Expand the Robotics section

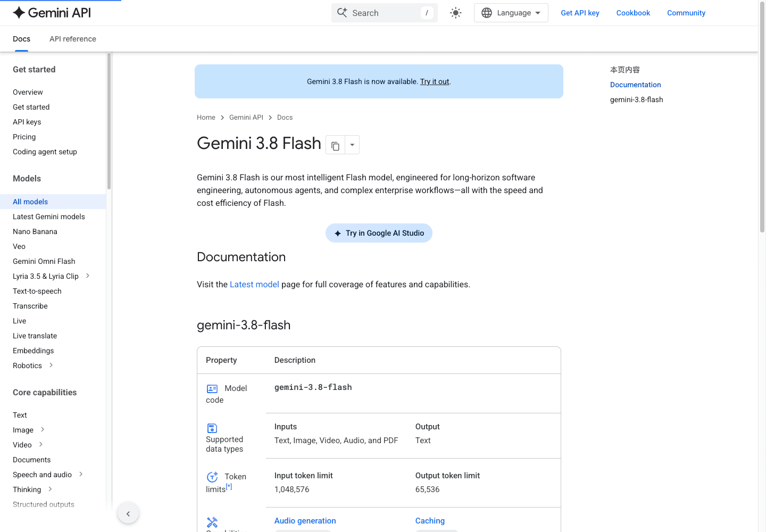coord(51,365)
